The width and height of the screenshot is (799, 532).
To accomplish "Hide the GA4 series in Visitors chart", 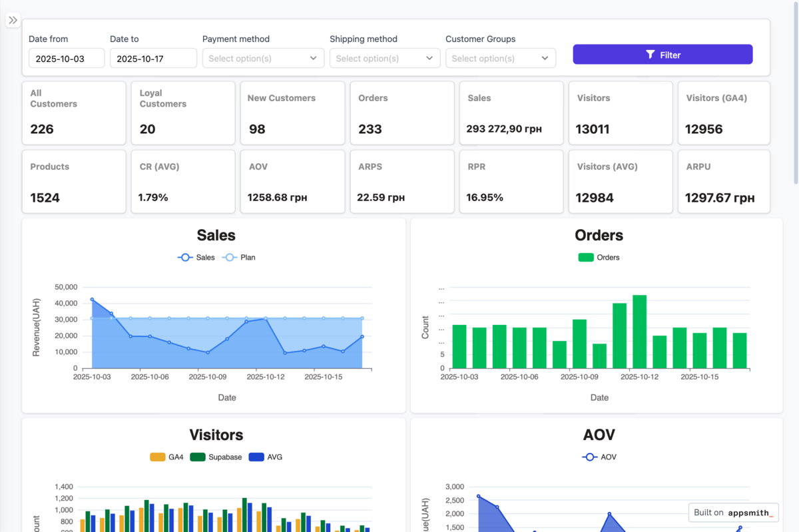I will [x=158, y=457].
